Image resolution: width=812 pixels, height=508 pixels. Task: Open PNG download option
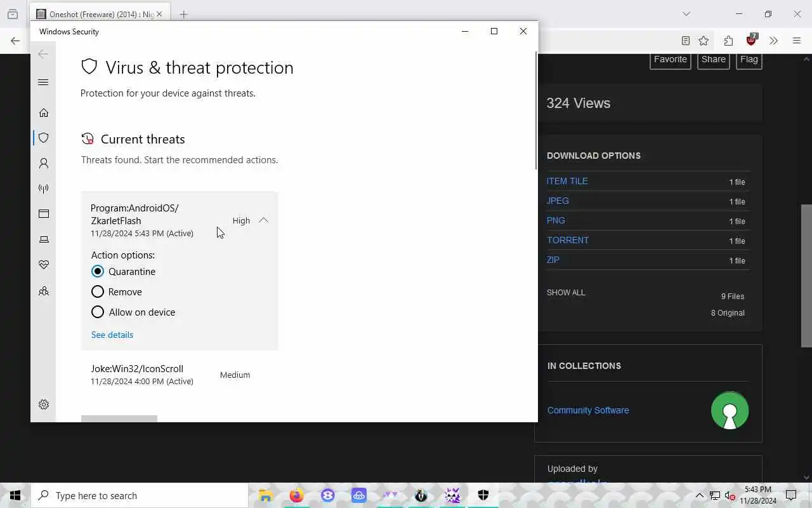pos(556,220)
